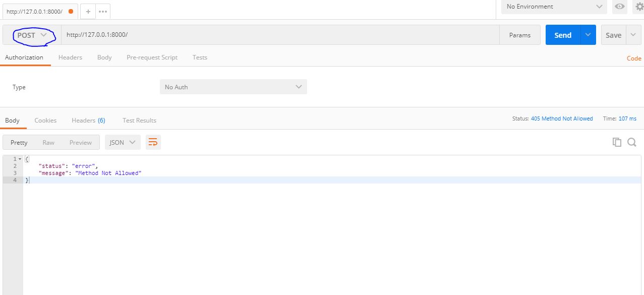This screenshot has width=644, height=295.
Task: Expand the Send button arrow options
Action: tap(588, 35)
